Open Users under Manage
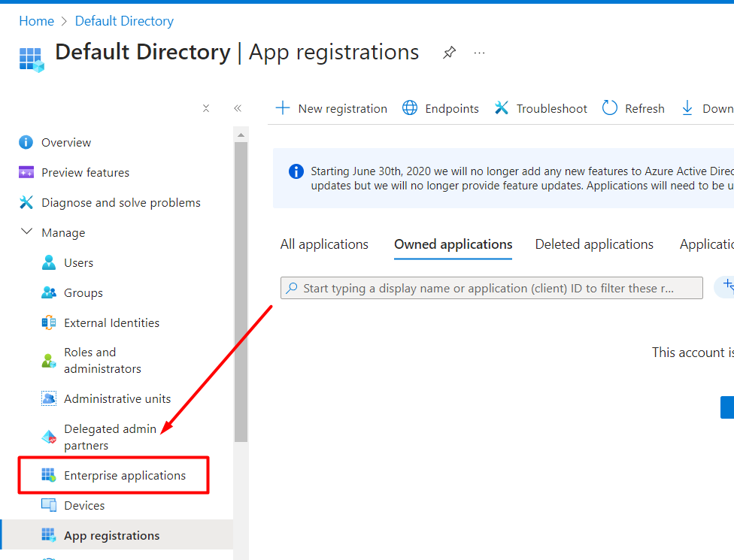 point(79,263)
